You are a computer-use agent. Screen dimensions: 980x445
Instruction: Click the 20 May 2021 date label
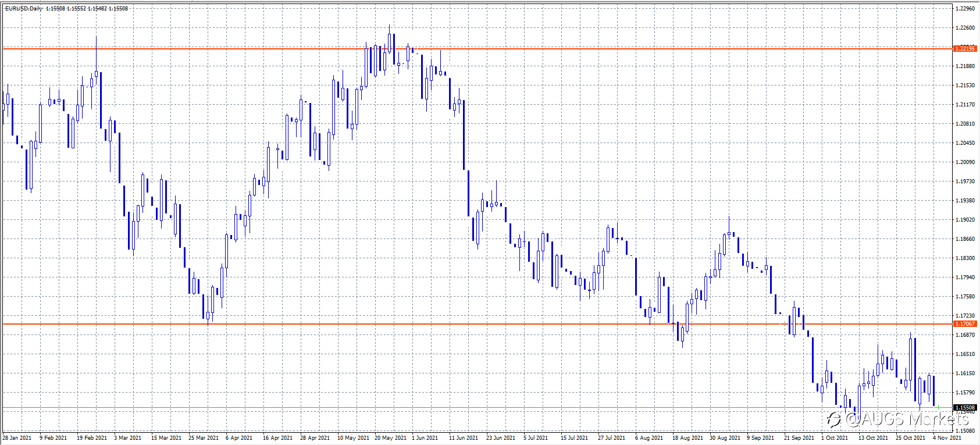tap(390, 437)
